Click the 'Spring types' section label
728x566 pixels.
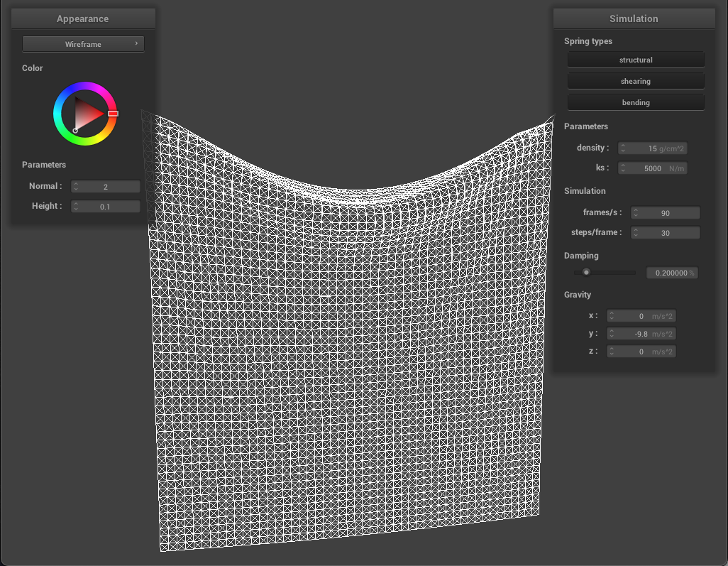(588, 41)
